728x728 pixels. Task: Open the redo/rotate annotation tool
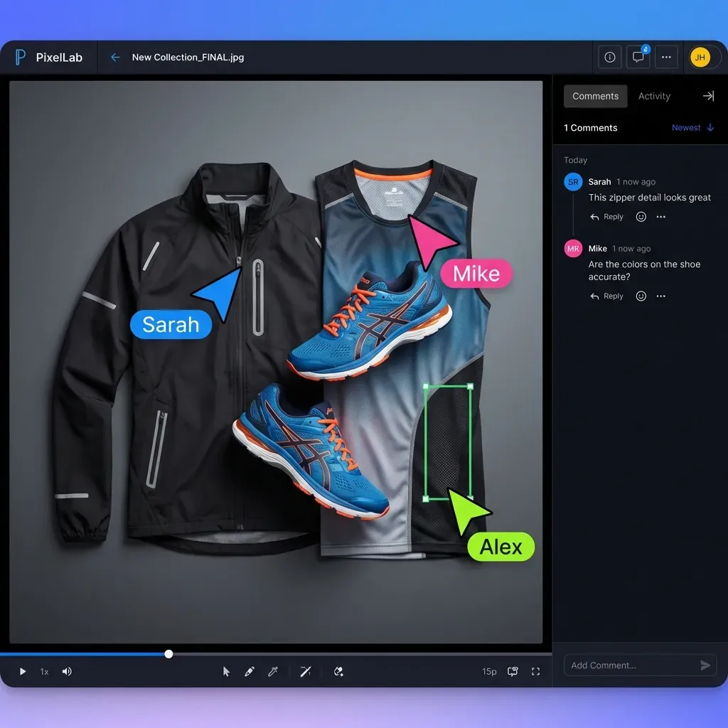coord(338,671)
